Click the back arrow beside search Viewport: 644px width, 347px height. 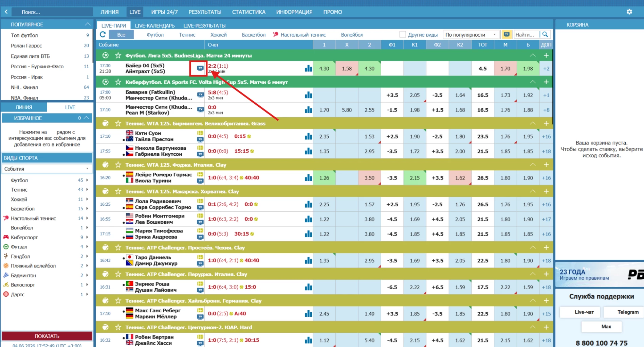[6, 12]
